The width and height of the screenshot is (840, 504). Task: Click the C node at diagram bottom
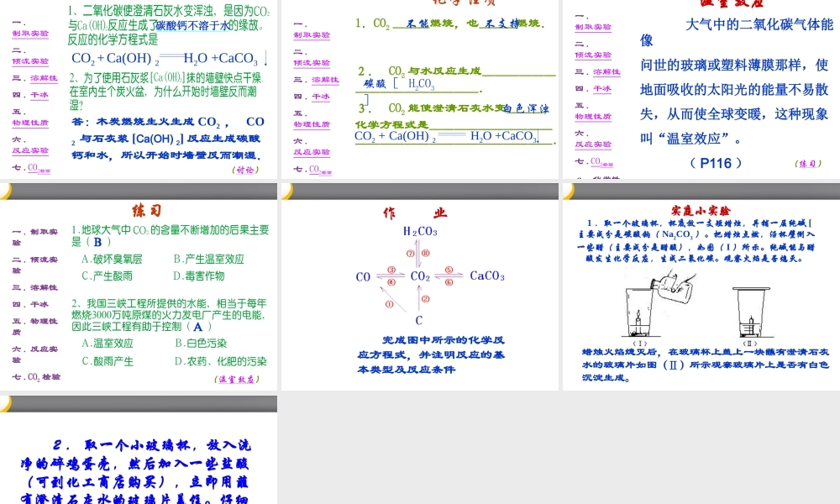pyautogui.click(x=419, y=320)
